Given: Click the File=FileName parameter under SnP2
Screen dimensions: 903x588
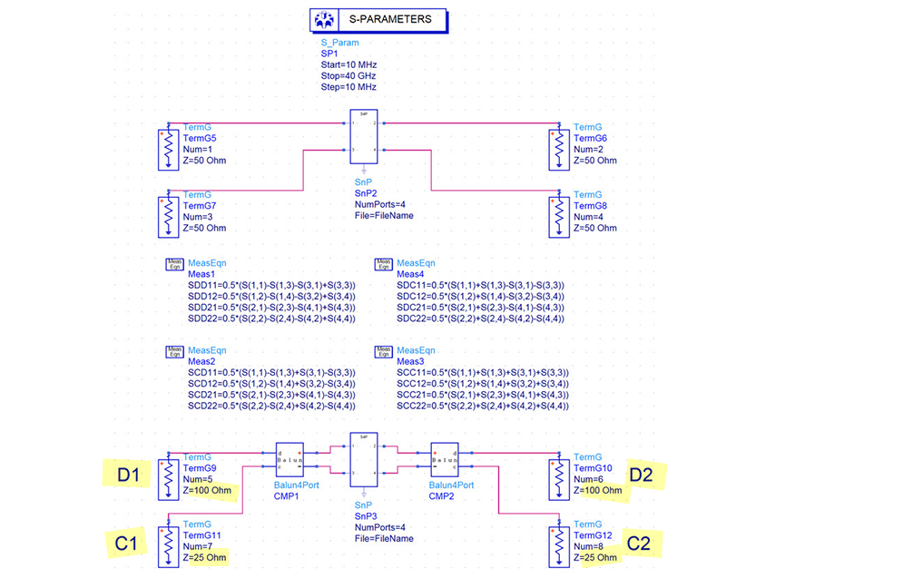Looking at the screenshot, I should [x=384, y=216].
